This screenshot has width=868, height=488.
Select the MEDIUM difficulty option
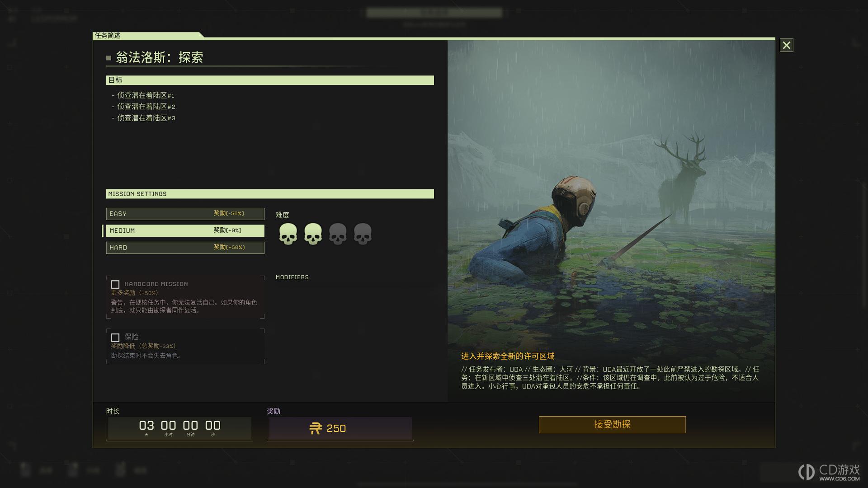click(185, 230)
